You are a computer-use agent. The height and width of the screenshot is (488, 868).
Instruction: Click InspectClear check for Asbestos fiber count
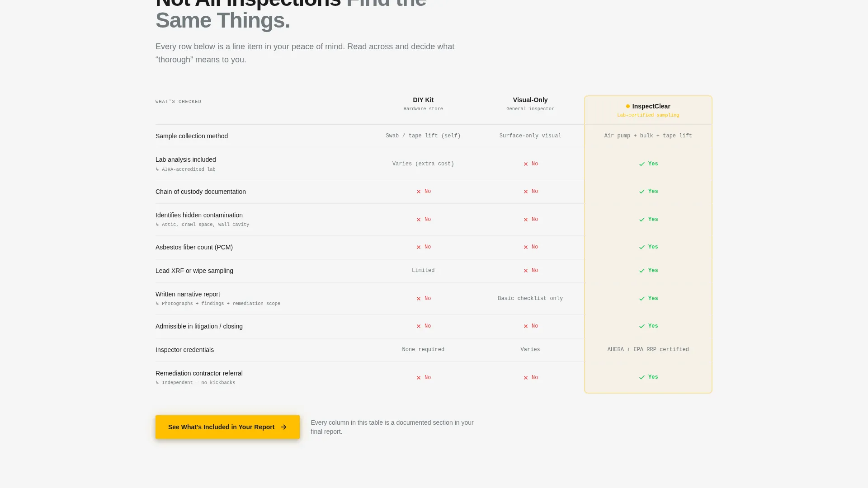pos(642,247)
